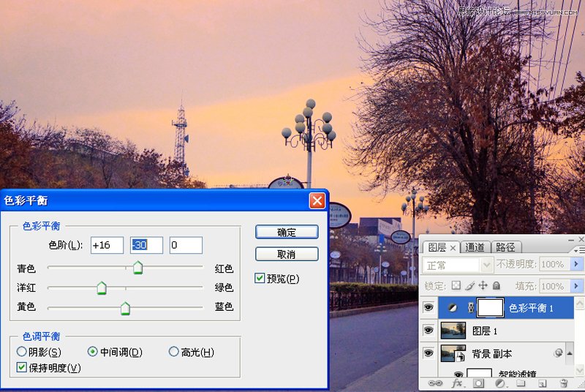The width and height of the screenshot is (585, 392).
Task: Switch to the 图层 tab
Action: coord(437,247)
